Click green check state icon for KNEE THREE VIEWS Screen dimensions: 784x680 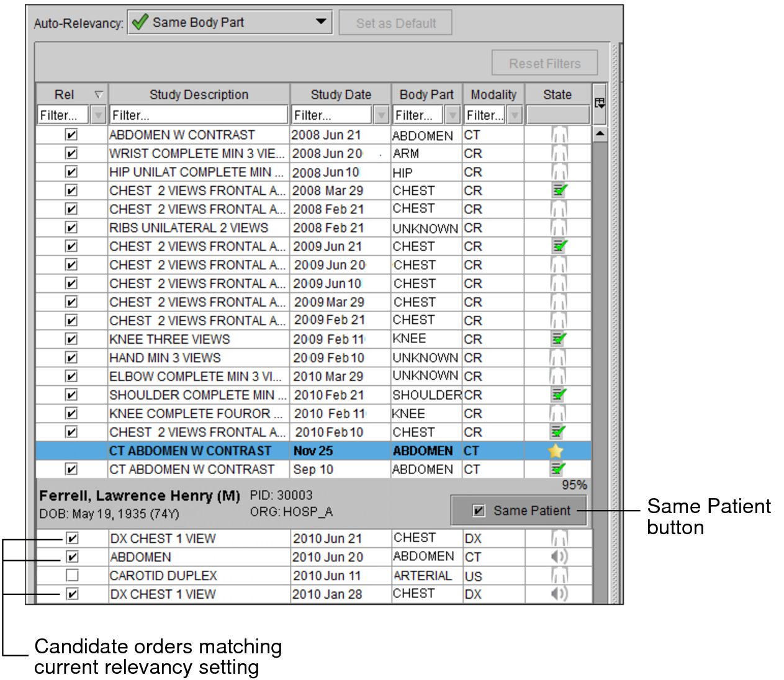(559, 339)
